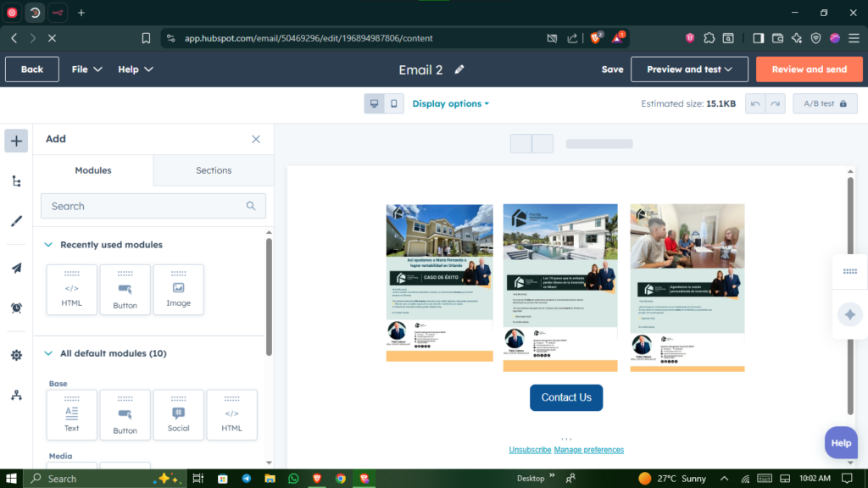Screen dimensions: 868x488
Task: Open the content tree structure icon in sidebar
Action: click(x=16, y=181)
